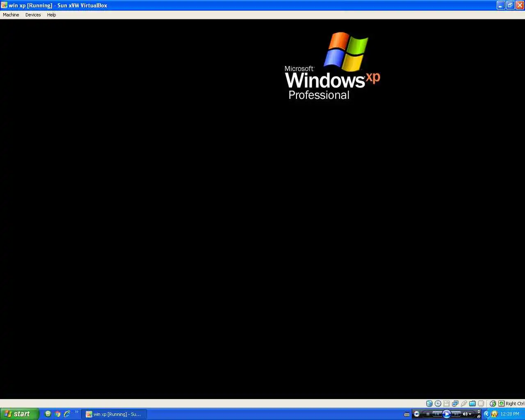
Task: Click the shared folders indicator icon
Action: click(x=472, y=404)
